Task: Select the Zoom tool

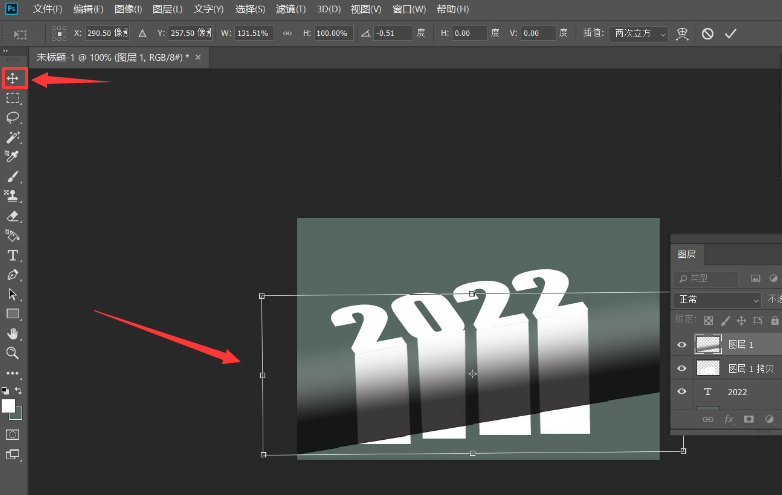Action: (x=13, y=352)
